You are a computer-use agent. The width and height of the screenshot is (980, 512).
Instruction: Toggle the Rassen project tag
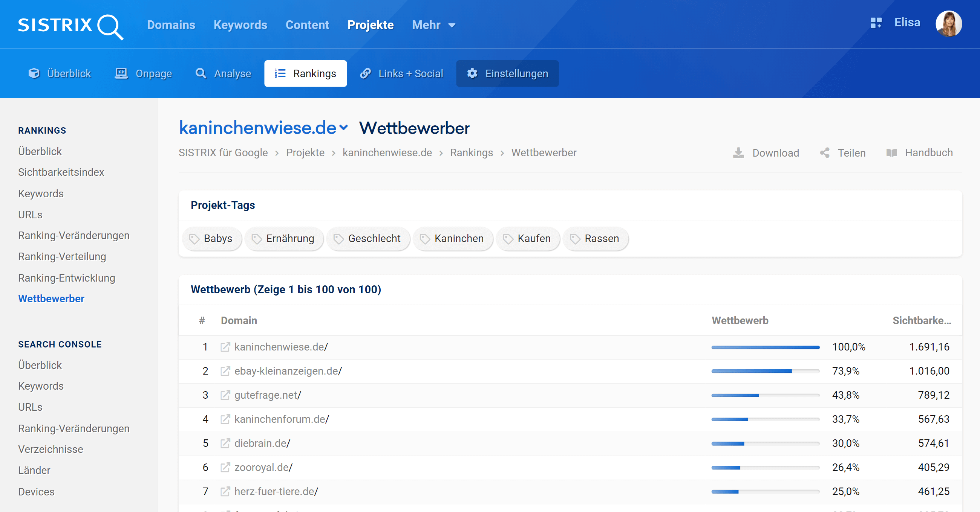coord(596,239)
